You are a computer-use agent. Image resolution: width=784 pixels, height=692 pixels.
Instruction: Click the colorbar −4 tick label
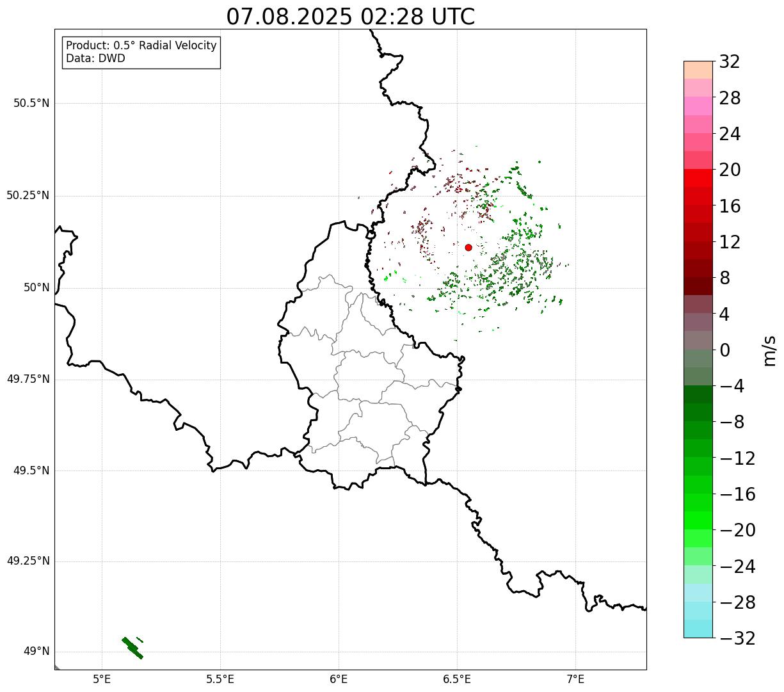732,386
